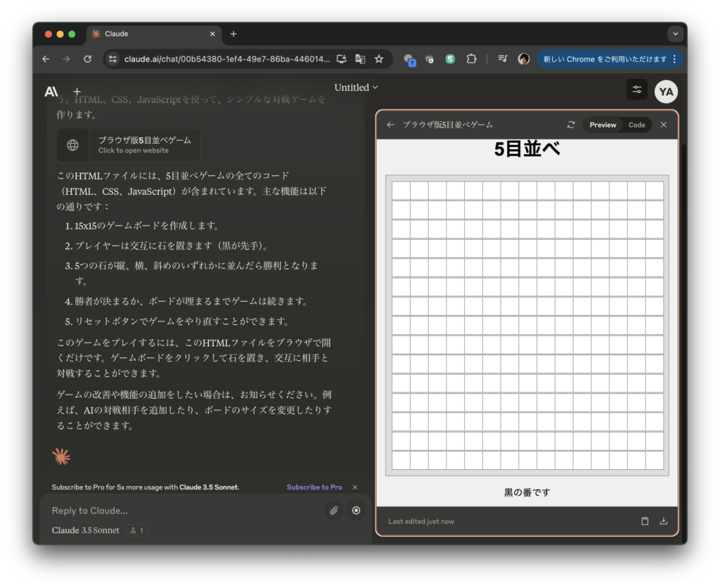This screenshot has width=720, height=588.
Task: Click the Anthropic logo in header
Action: pyautogui.click(x=51, y=91)
